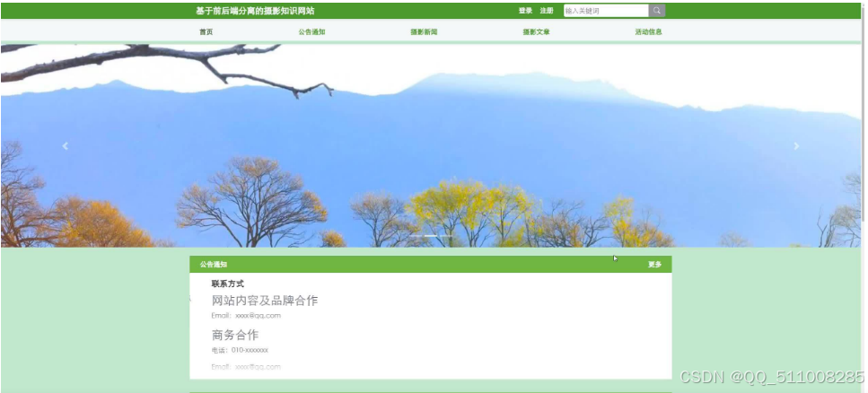Select the active middle carousel indicator

tap(431, 236)
